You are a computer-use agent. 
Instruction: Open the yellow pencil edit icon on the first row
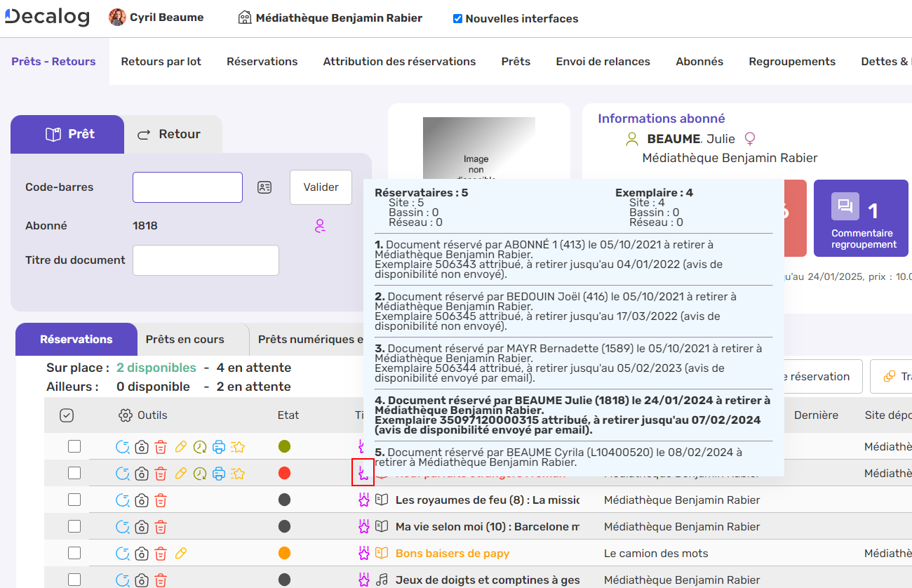tap(180, 446)
